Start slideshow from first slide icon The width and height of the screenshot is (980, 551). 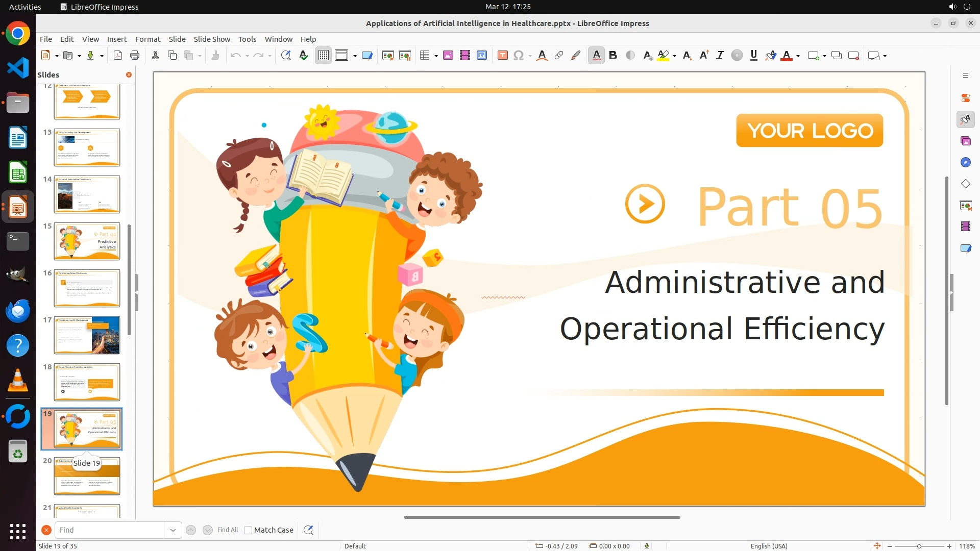click(x=388, y=56)
